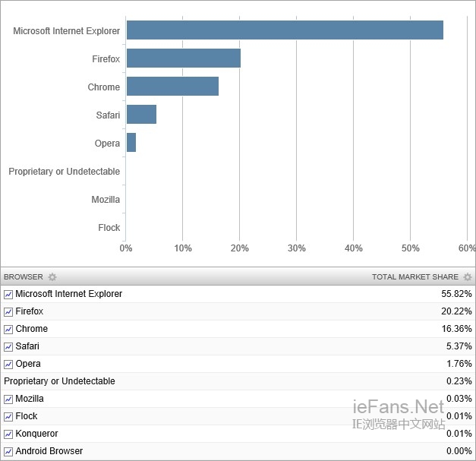Viewport: 476px width, 461px height.
Task: Select Opera name in the table
Action: point(28,364)
